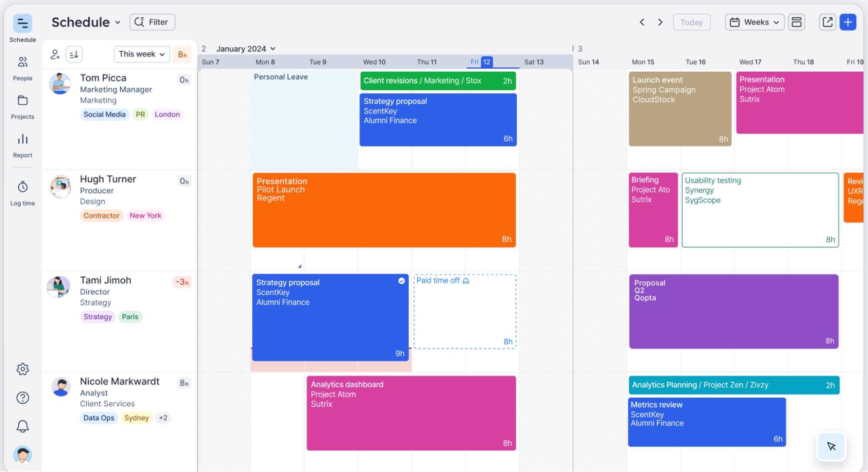868x472 pixels.
Task: Click the Filter button
Action: pyautogui.click(x=152, y=22)
